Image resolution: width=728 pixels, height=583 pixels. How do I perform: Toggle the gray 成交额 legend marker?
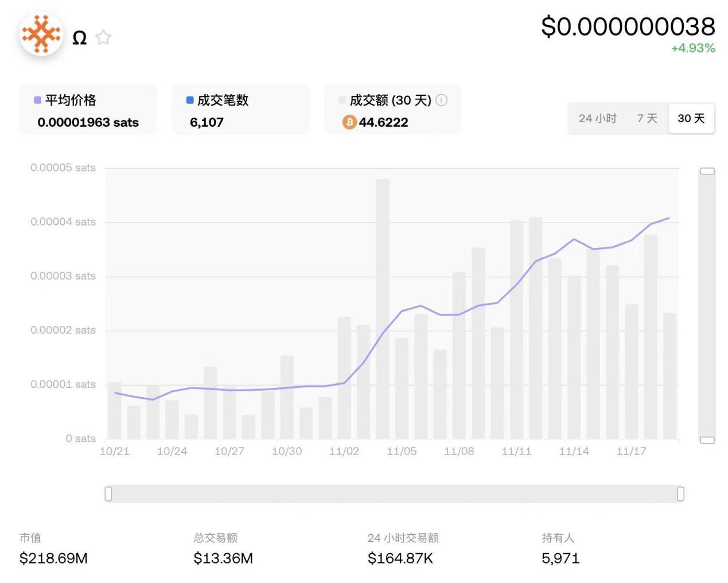(342, 100)
